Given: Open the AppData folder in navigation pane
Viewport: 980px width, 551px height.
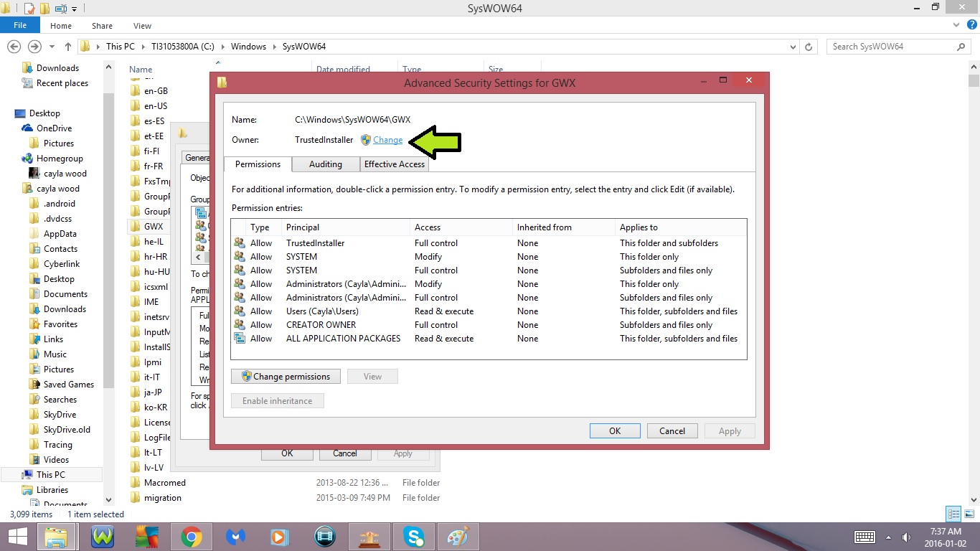Looking at the screenshot, I should 60,234.
